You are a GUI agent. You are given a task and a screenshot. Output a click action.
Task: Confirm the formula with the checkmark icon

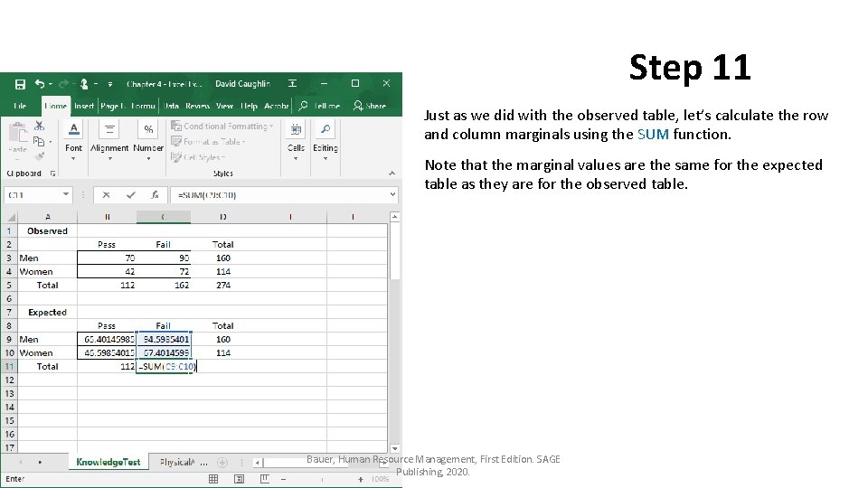(130, 195)
